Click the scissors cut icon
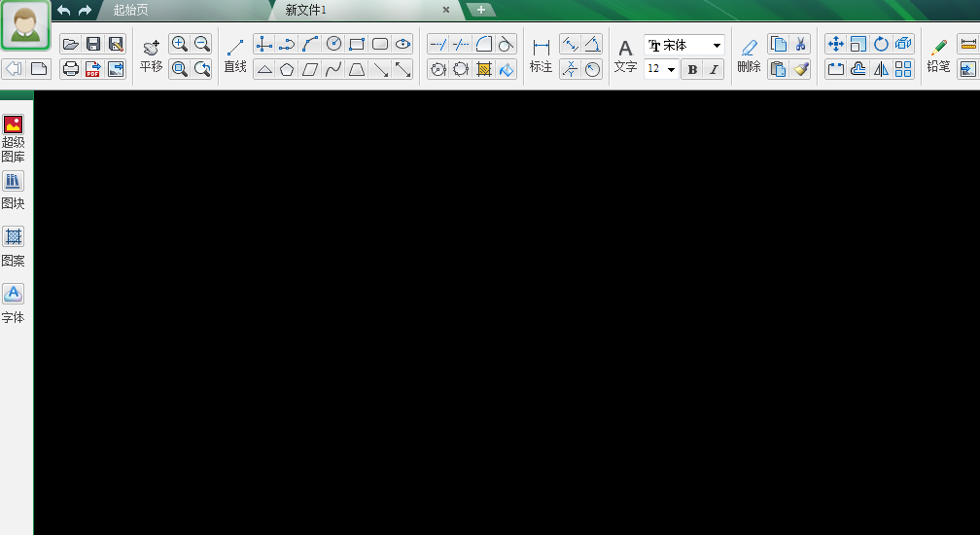This screenshot has height=535, width=980. click(801, 44)
